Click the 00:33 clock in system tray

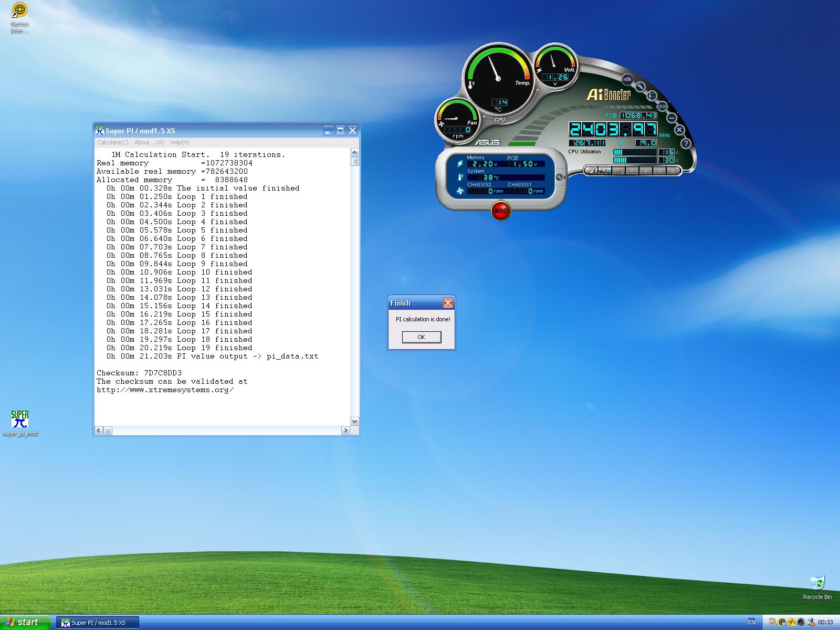tap(825, 622)
